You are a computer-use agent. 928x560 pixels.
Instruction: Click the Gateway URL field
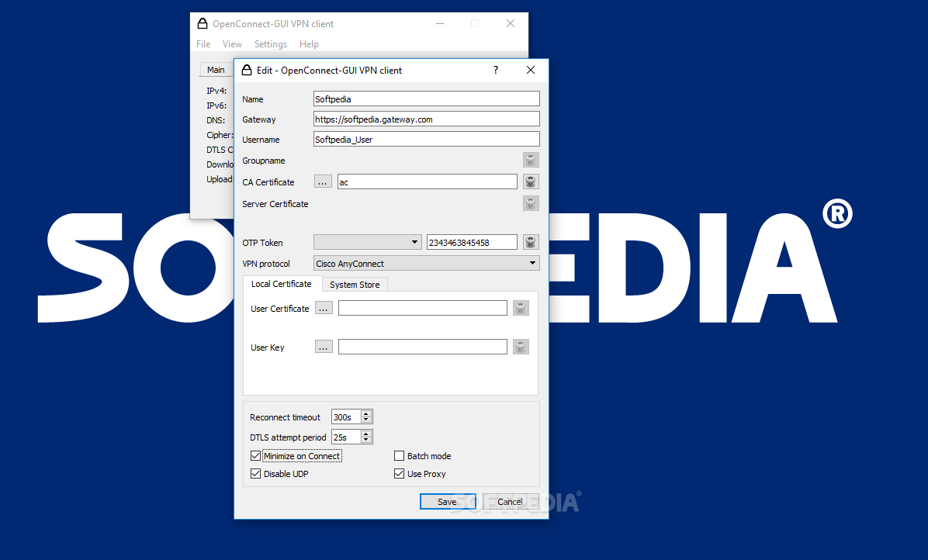(x=426, y=119)
